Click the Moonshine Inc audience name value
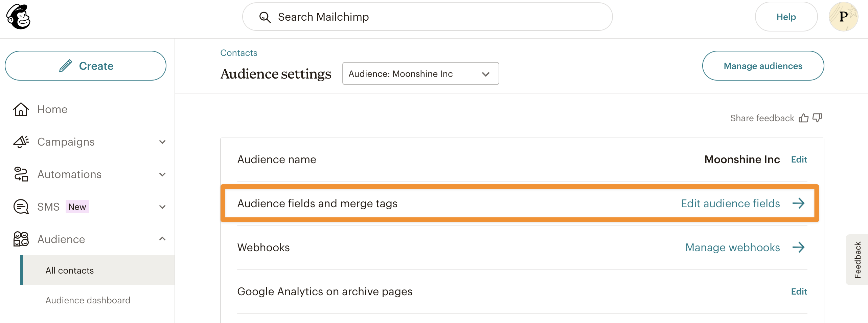 pos(742,159)
